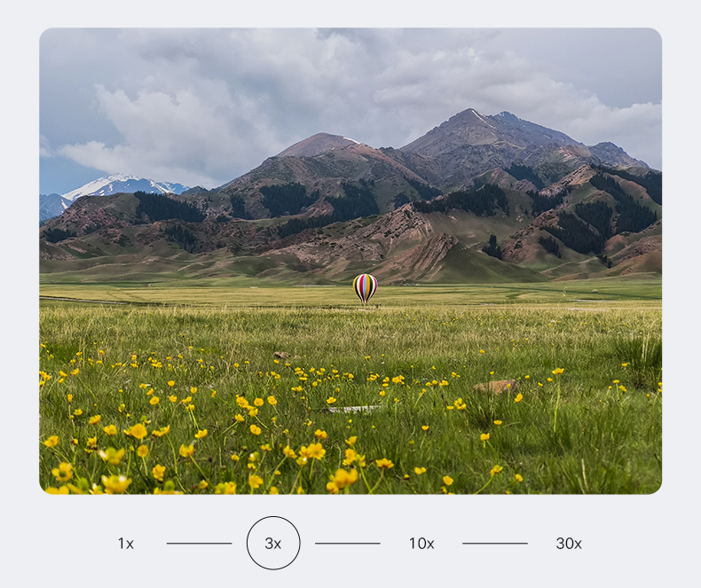
Task: Click dark storm cloud at top center
Action: pos(355,44)
